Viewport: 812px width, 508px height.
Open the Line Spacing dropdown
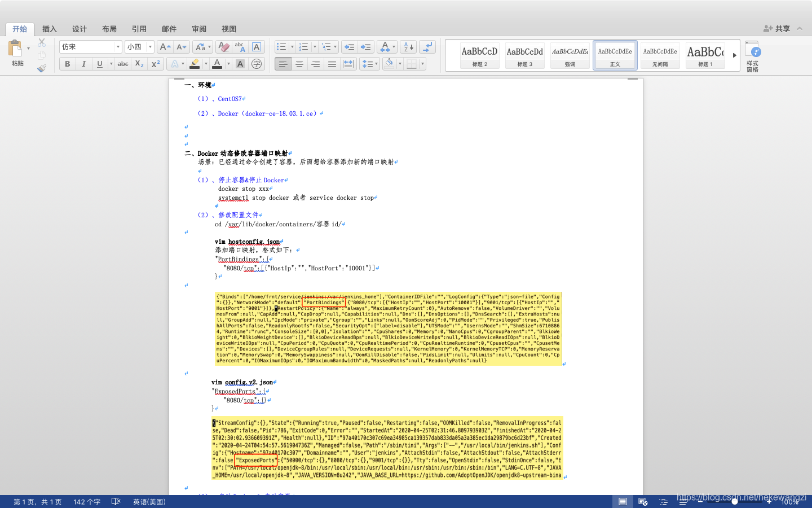pos(370,64)
